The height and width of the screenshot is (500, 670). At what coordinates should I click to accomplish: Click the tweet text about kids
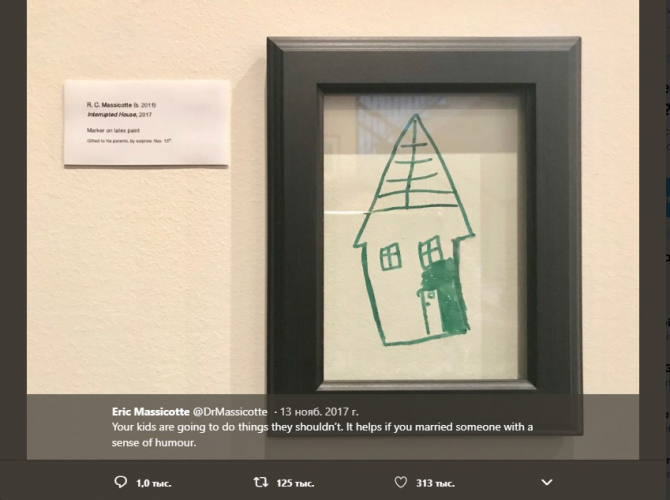322,435
